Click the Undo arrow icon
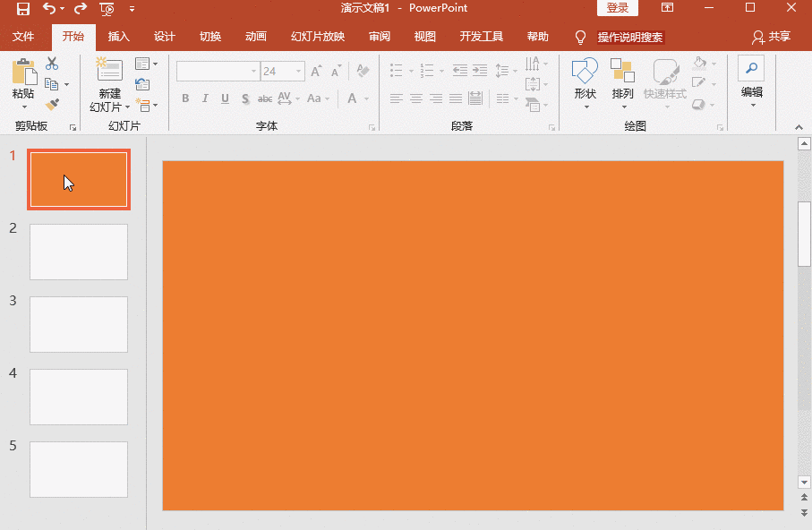The height and width of the screenshot is (530, 812). point(49,9)
